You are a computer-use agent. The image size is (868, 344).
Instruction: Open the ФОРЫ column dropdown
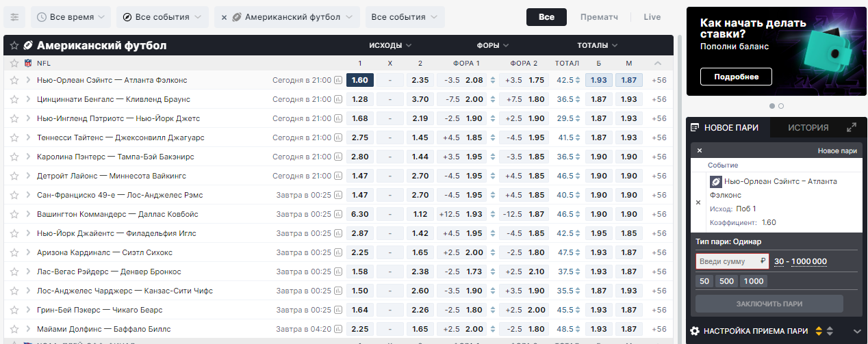coord(493,46)
